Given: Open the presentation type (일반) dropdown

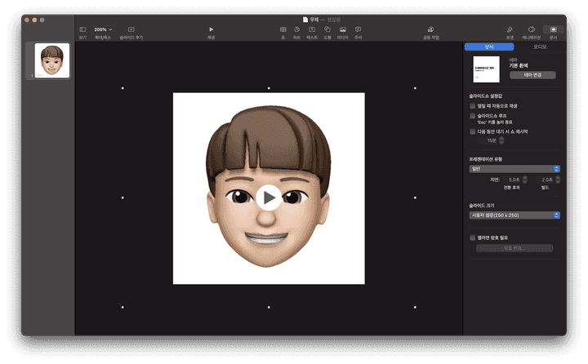Looking at the screenshot, I should pos(514,169).
